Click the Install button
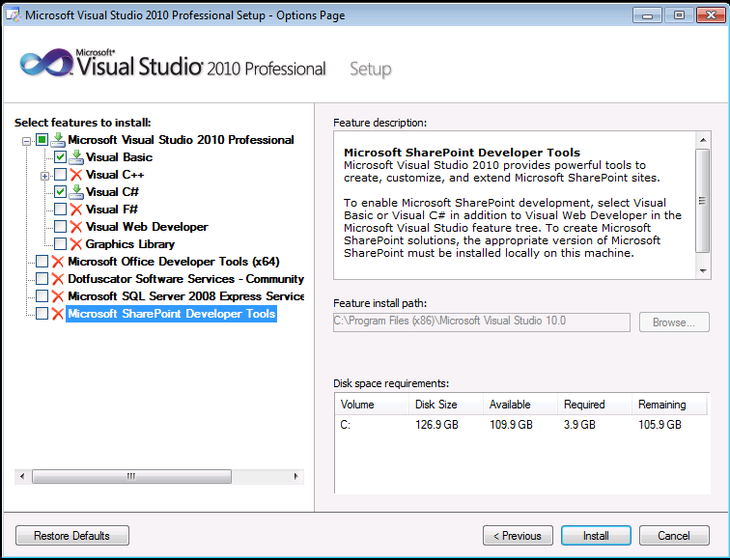 (x=596, y=535)
